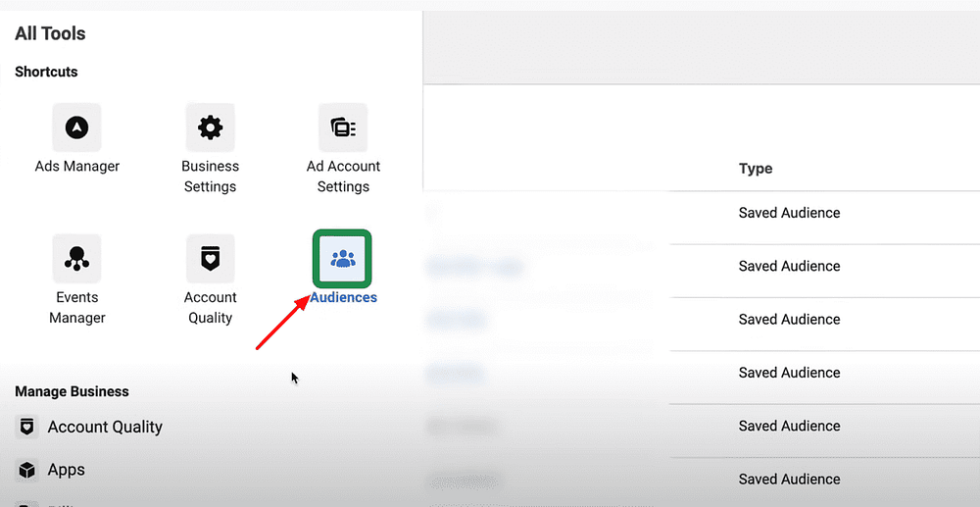Click the Account Quality icon under Manage Business
This screenshot has width=980, height=507.
pyautogui.click(x=26, y=427)
